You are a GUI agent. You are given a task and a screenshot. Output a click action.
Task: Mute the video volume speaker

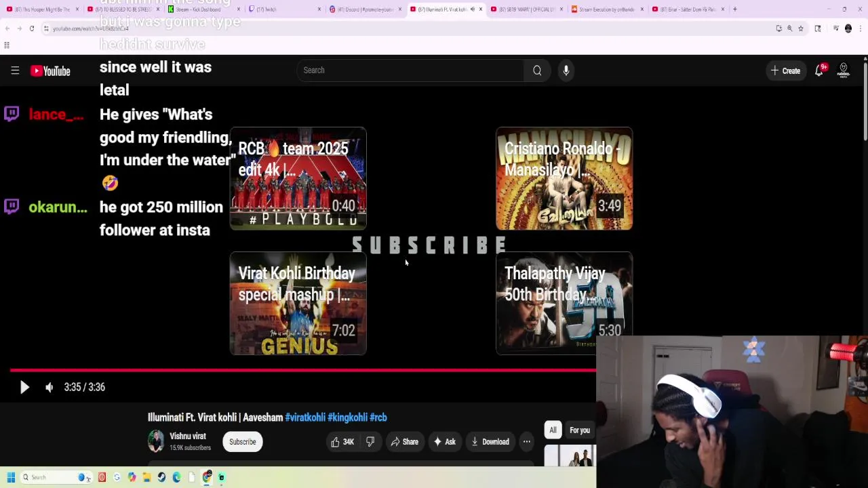tap(49, 387)
